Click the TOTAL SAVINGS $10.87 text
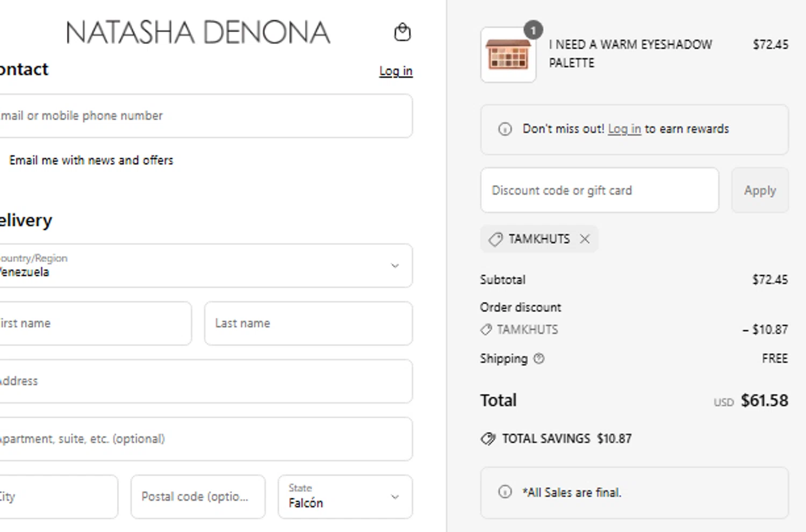The width and height of the screenshot is (806, 532). click(567, 439)
